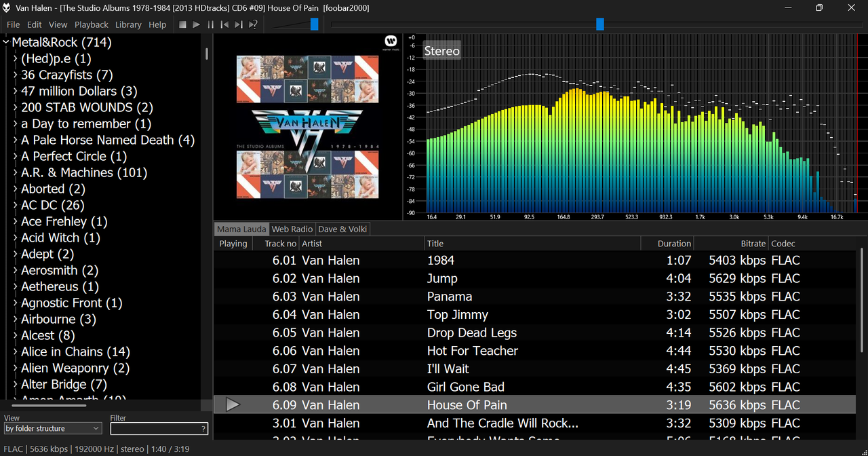Open the Help menu
The width and height of the screenshot is (868, 456).
(x=157, y=24)
